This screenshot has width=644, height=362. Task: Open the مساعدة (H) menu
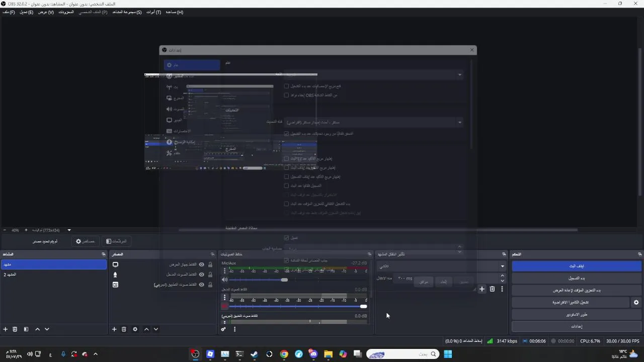pyautogui.click(x=174, y=12)
